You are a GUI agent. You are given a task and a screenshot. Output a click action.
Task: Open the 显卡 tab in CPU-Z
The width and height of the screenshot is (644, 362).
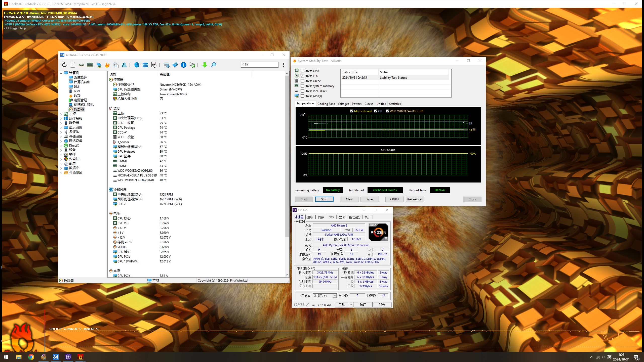342,217
